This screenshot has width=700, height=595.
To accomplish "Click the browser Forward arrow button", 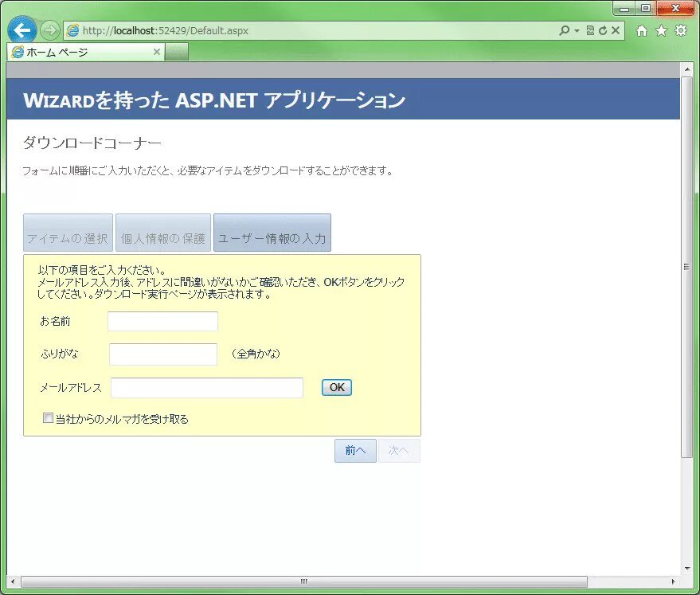I will (49, 30).
